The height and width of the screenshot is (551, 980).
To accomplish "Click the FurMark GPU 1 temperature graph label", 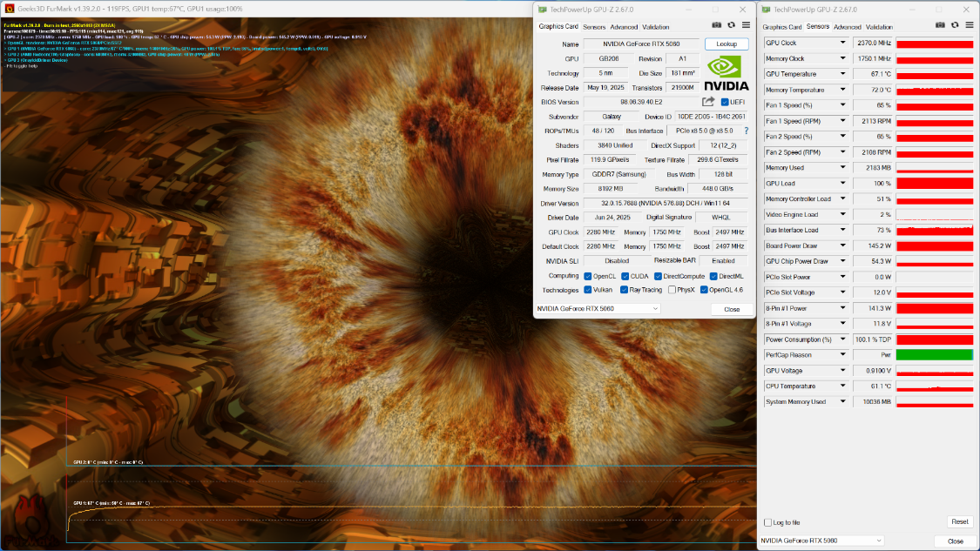I will [112, 503].
